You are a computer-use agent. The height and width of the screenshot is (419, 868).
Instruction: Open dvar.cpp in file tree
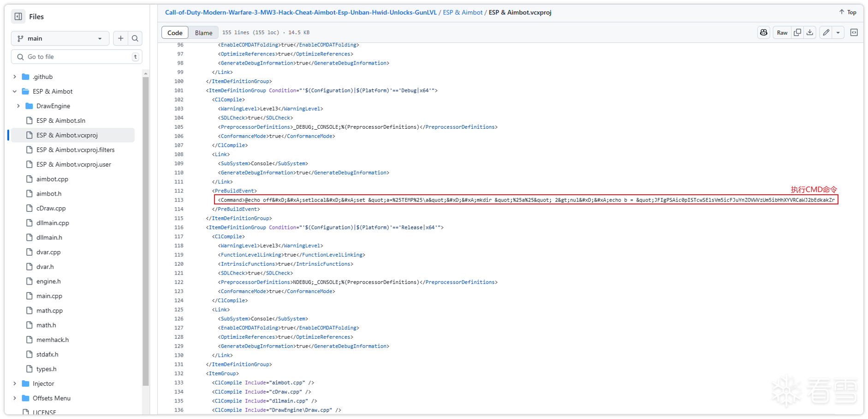coord(48,252)
